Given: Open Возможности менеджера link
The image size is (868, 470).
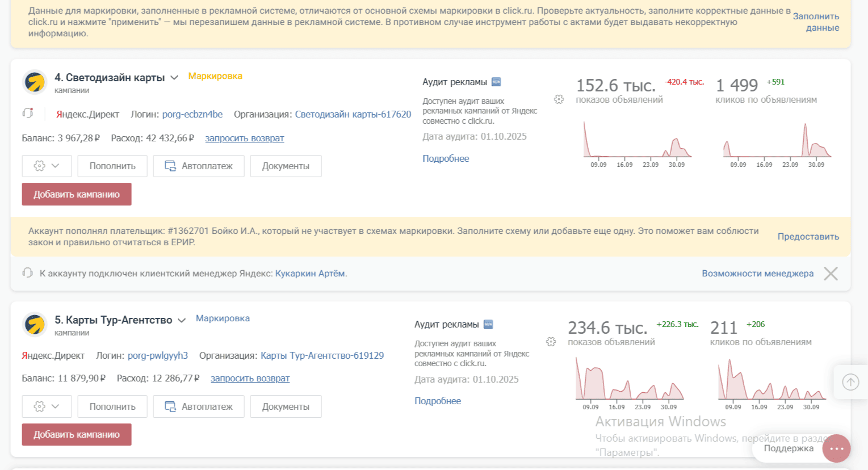Looking at the screenshot, I should (758, 274).
